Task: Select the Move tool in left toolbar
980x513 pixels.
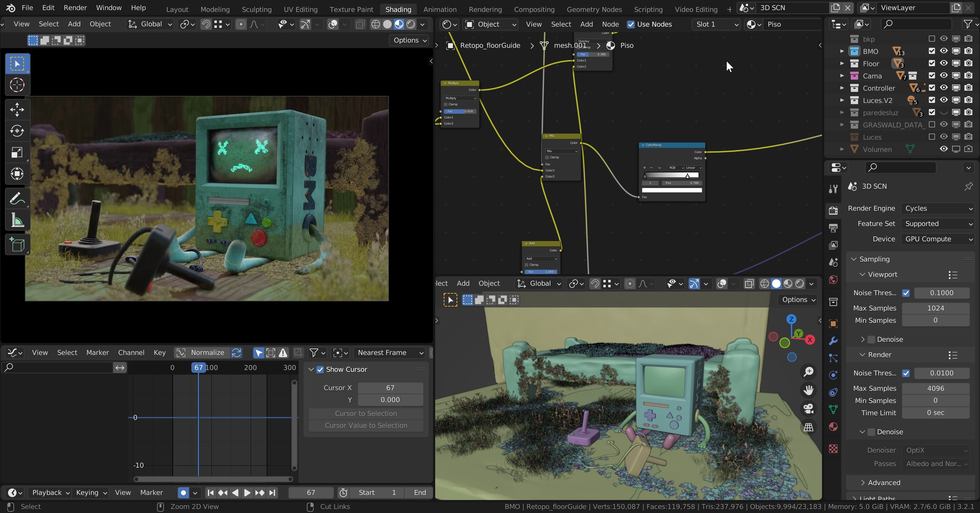Action: pos(17,110)
